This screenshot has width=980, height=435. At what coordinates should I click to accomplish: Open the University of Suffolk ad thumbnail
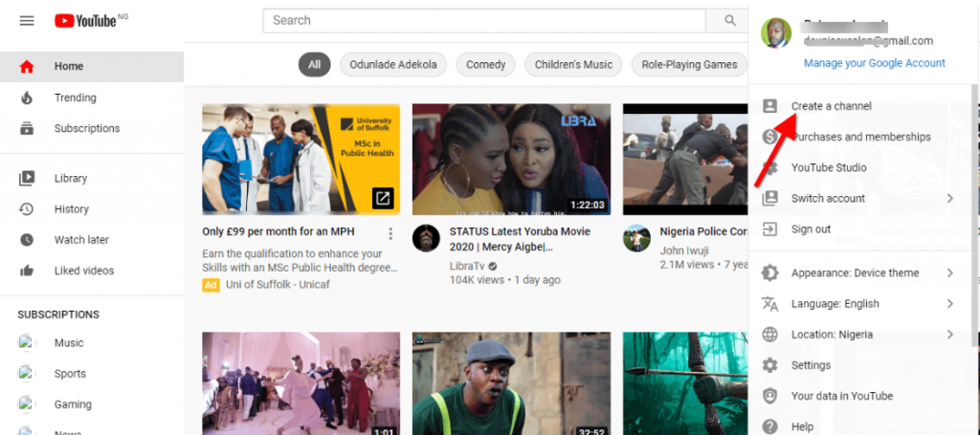pyautogui.click(x=301, y=159)
